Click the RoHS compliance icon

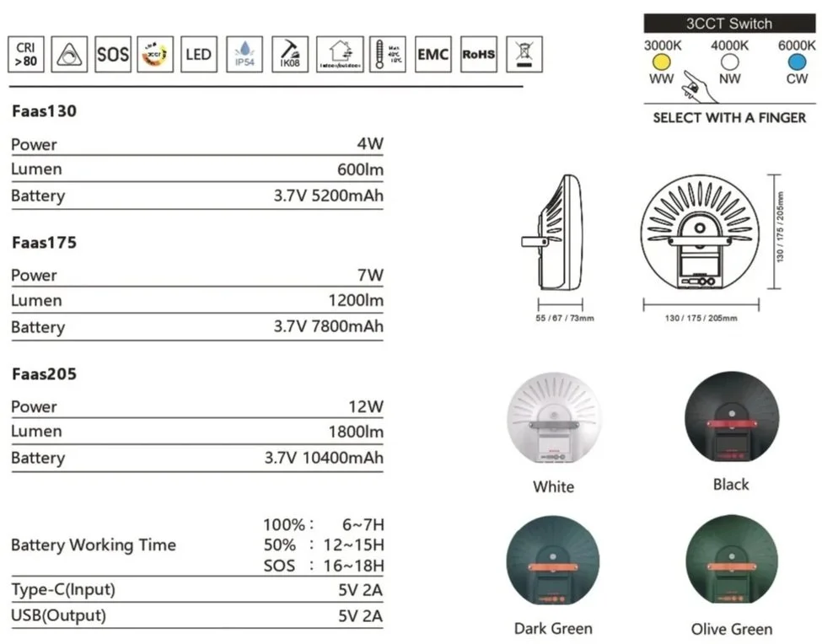[x=479, y=54]
